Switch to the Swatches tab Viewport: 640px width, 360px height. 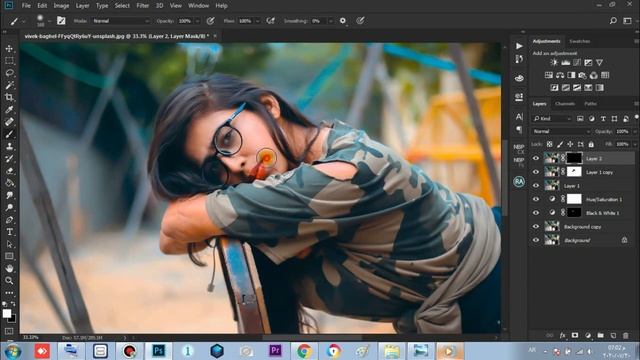pyautogui.click(x=580, y=41)
